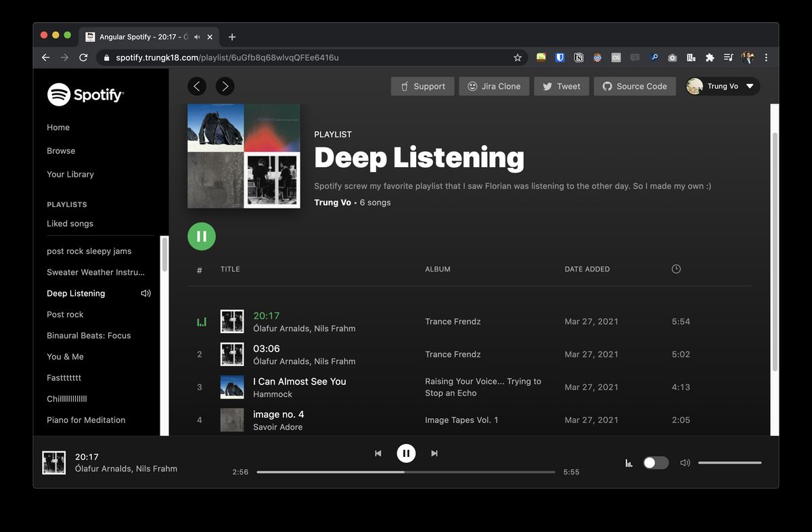Click the Support button
Viewport: 812px width, 532px height.
(422, 86)
